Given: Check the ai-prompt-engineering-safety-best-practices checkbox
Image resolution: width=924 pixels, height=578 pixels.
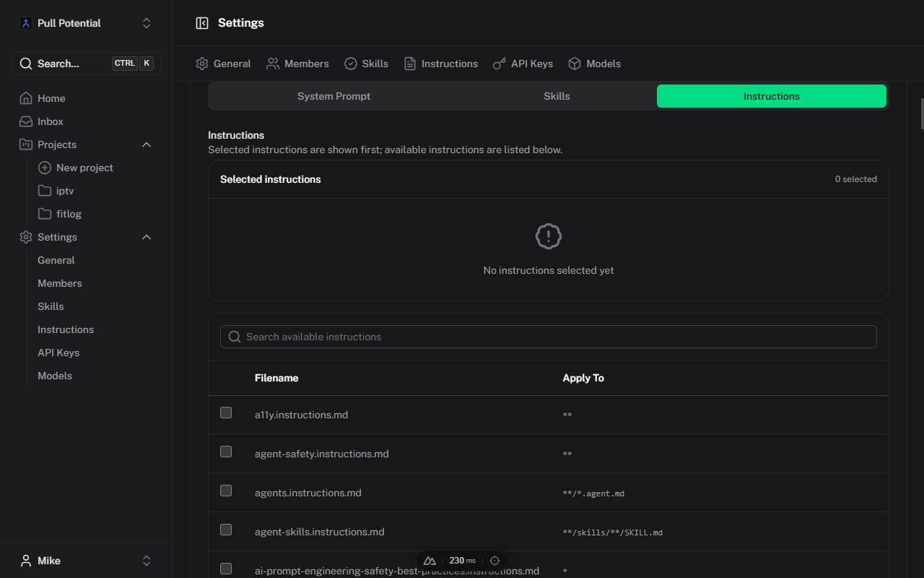Looking at the screenshot, I should tap(226, 569).
